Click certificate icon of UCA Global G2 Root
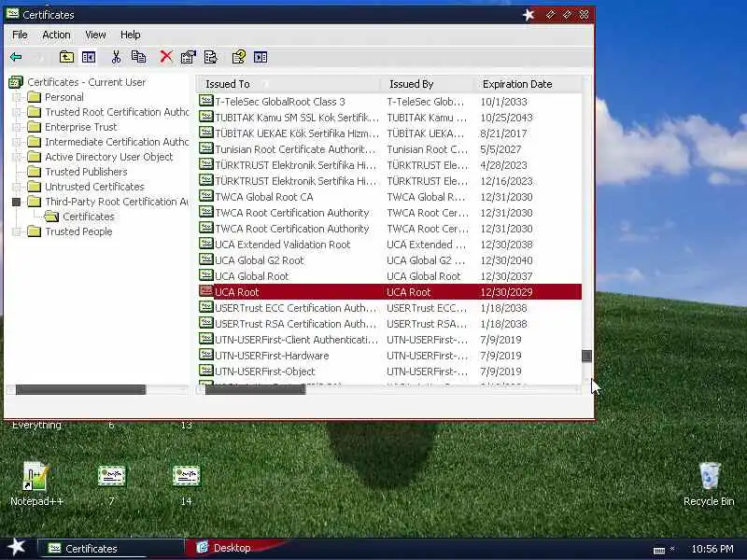 [x=205, y=259]
